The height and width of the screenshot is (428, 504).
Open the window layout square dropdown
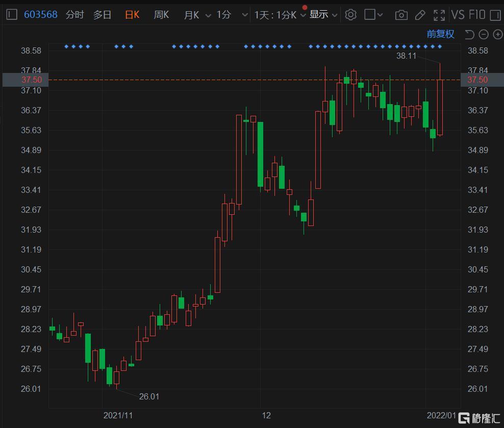point(373,15)
